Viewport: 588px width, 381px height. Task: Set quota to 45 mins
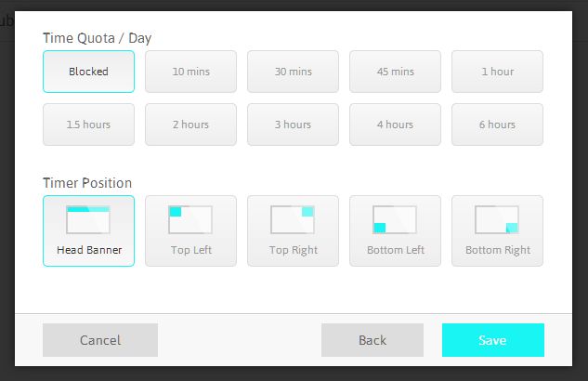[395, 72]
